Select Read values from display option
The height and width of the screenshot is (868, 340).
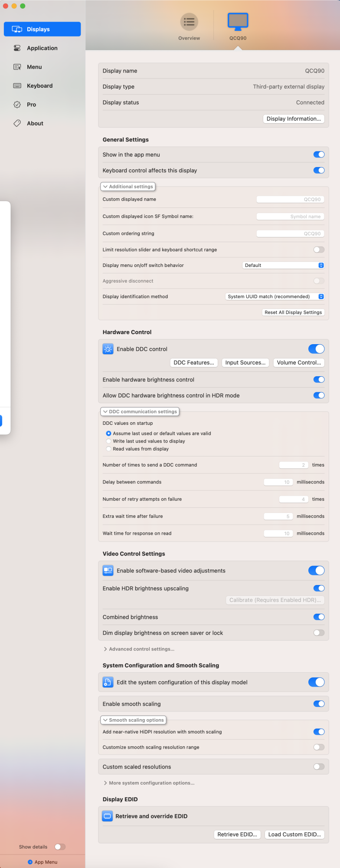coord(109,449)
